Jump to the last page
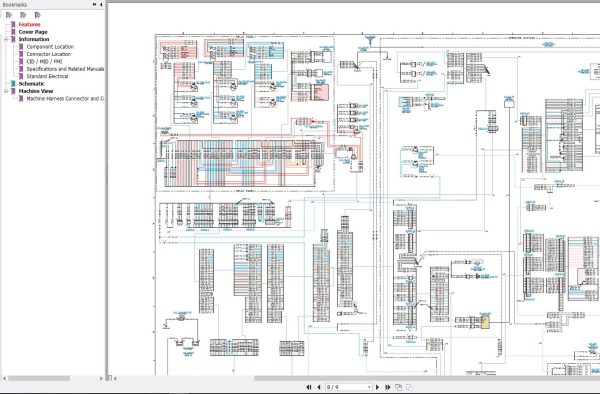The height and width of the screenshot is (394, 600). pyautogui.click(x=387, y=387)
